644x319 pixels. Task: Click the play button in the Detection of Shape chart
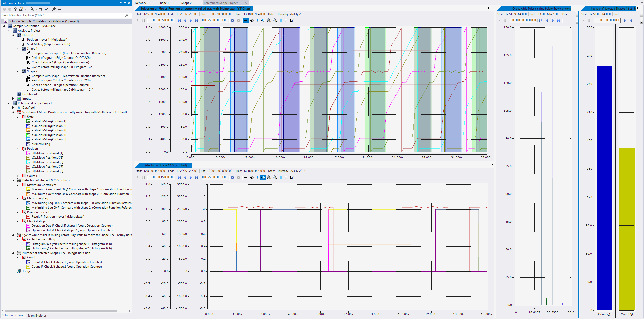(138, 177)
